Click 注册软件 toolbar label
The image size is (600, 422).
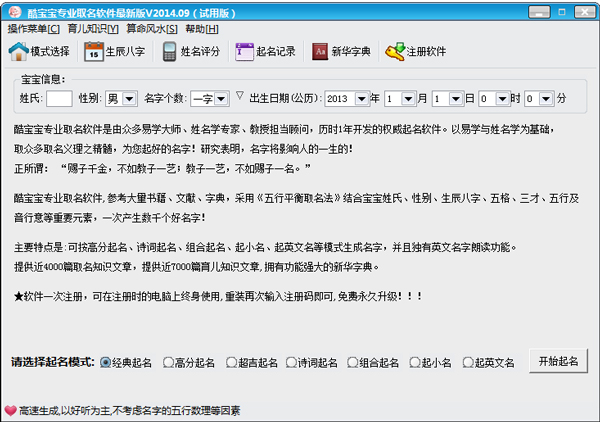pos(426,51)
